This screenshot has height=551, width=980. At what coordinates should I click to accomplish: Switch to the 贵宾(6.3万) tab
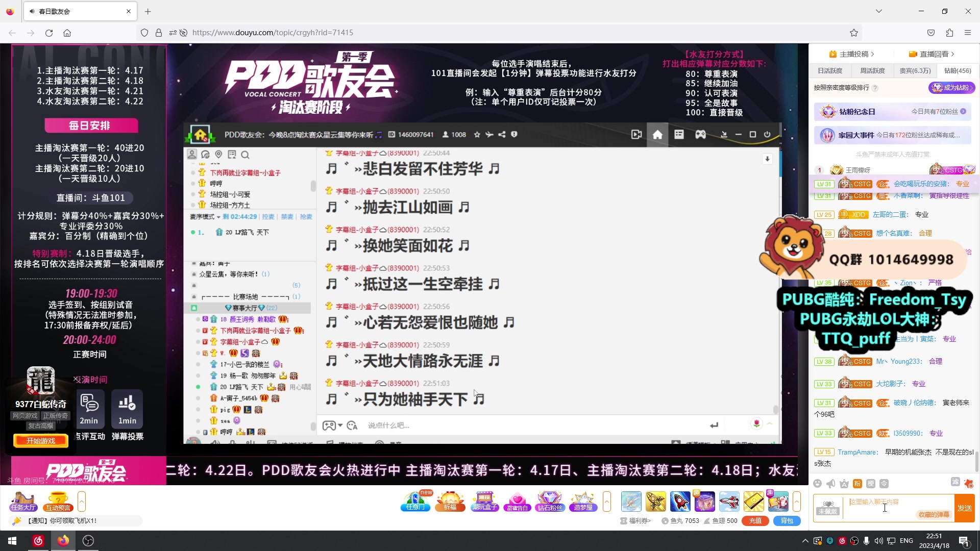click(915, 71)
